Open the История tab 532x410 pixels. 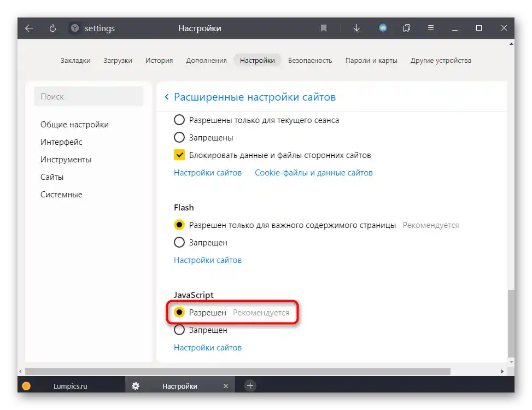159,60
